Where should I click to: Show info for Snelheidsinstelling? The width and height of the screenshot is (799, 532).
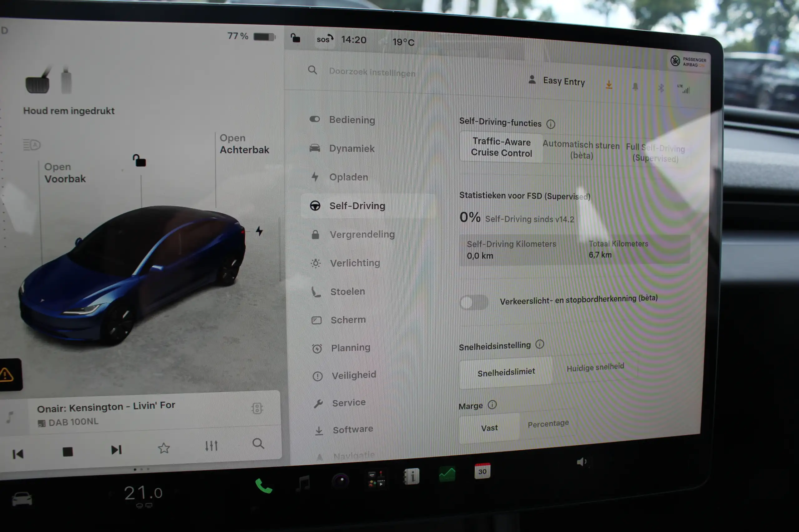(540, 344)
